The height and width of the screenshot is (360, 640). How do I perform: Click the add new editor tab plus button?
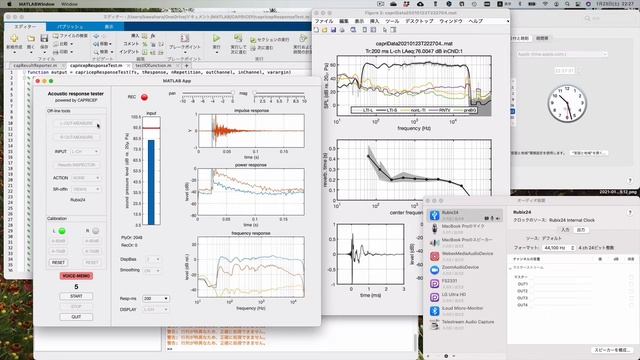[187, 65]
